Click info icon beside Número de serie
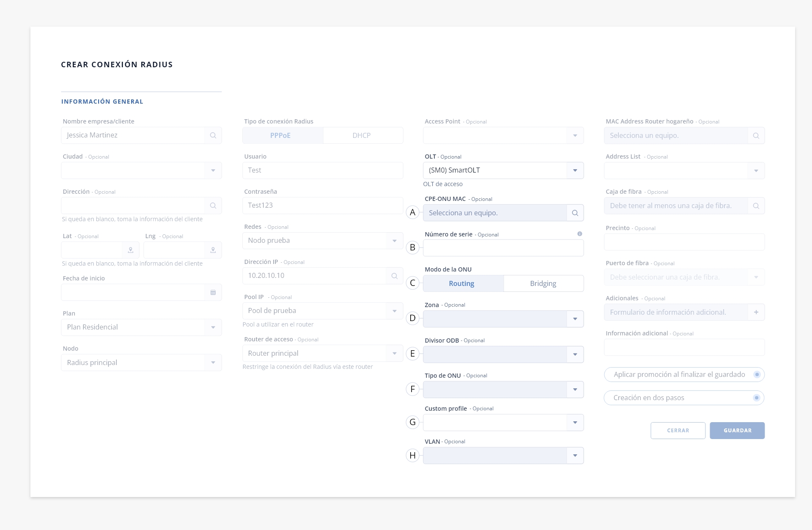This screenshot has height=530, width=812. (x=580, y=234)
